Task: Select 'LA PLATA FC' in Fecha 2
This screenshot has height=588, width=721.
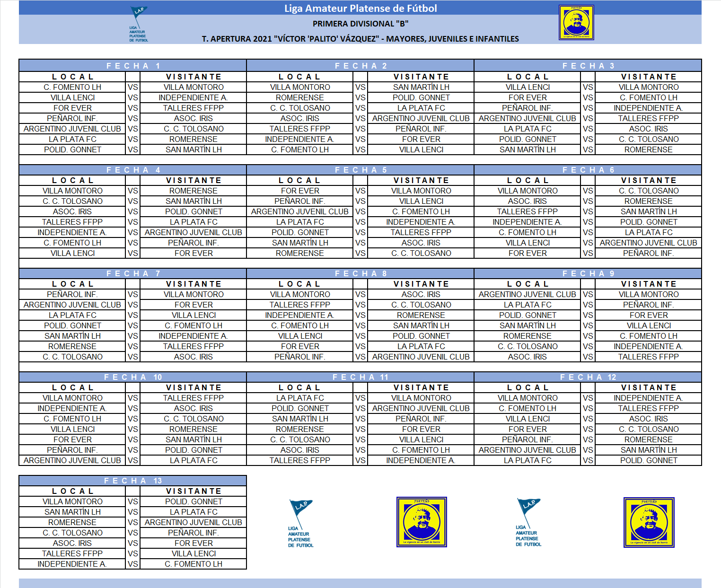Action: click(x=421, y=108)
